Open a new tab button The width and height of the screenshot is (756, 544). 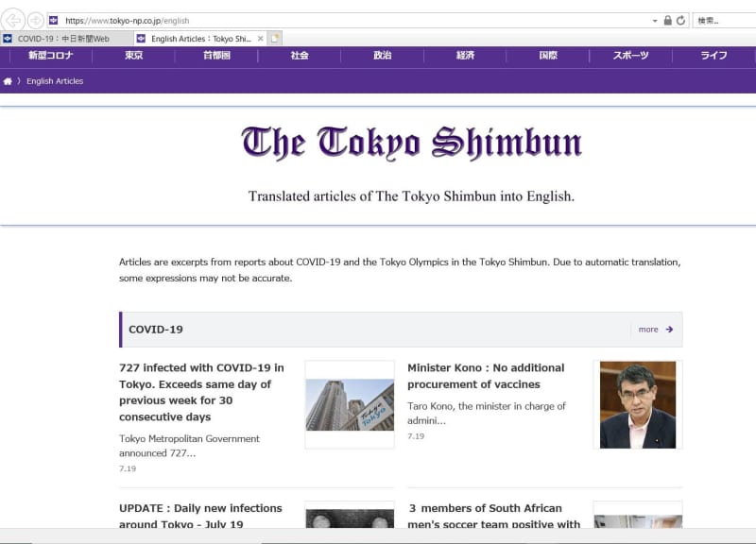(x=275, y=39)
